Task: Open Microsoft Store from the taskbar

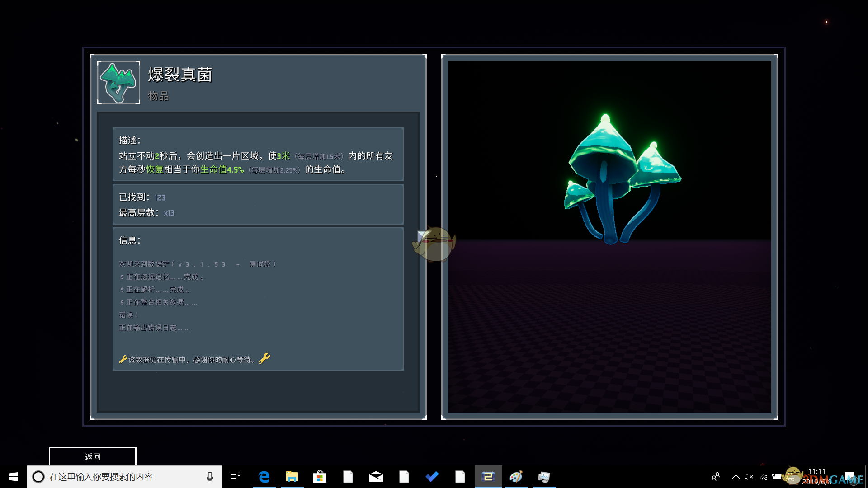Action: coord(320,477)
